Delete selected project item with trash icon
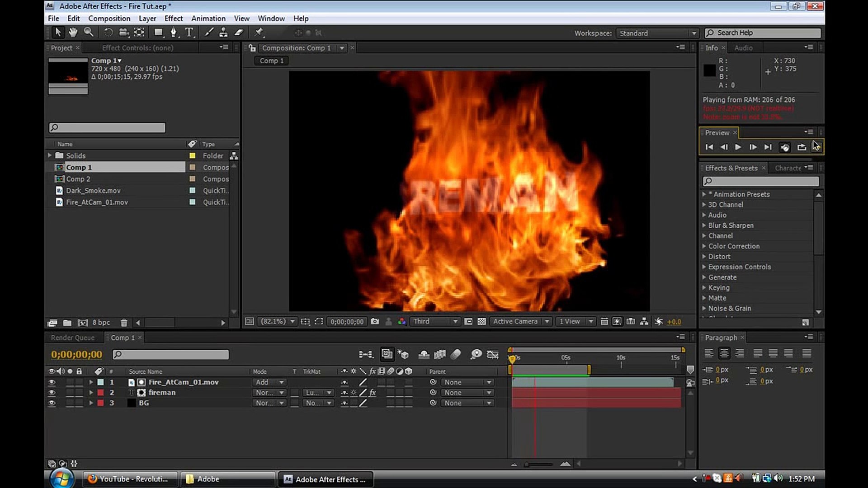The width and height of the screenshot is (868, 488). [x=124, y=323]
